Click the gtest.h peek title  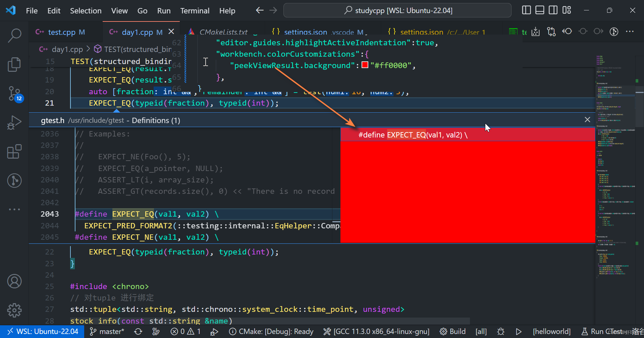point(53,120)
